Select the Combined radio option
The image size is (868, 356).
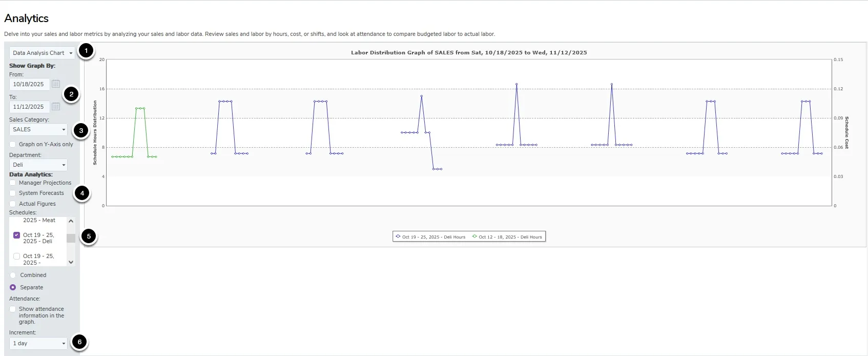pos(13,275)
